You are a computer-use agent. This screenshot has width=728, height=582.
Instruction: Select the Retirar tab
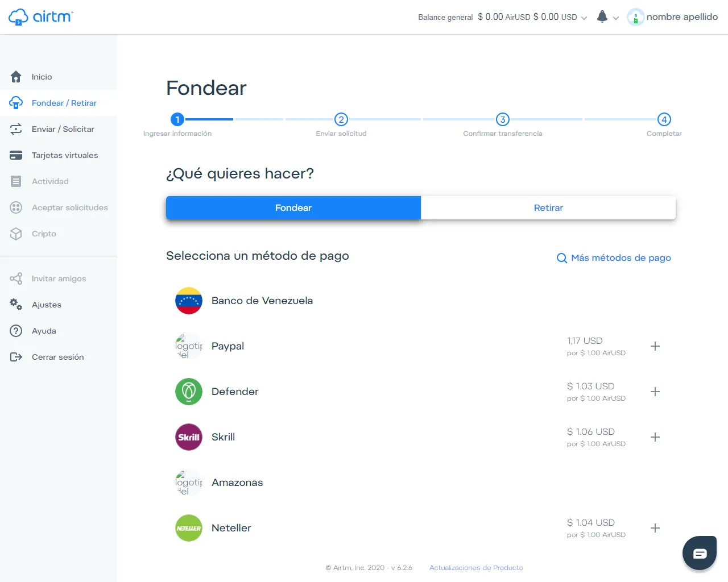point(548,208)
